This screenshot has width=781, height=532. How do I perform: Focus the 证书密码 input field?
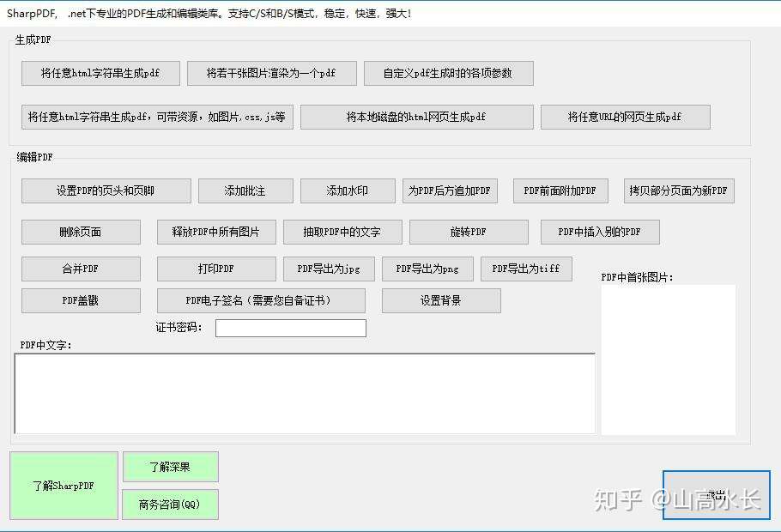(291, 329)
